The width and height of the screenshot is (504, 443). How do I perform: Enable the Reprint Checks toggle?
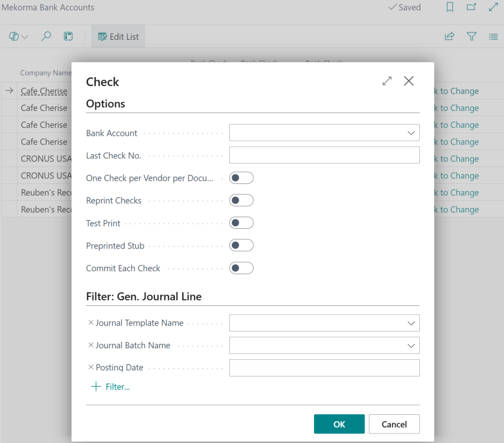point(241,200)
